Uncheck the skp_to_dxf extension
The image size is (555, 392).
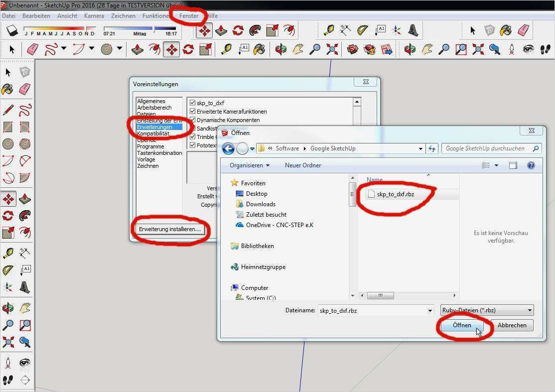(x=192, y=103)
